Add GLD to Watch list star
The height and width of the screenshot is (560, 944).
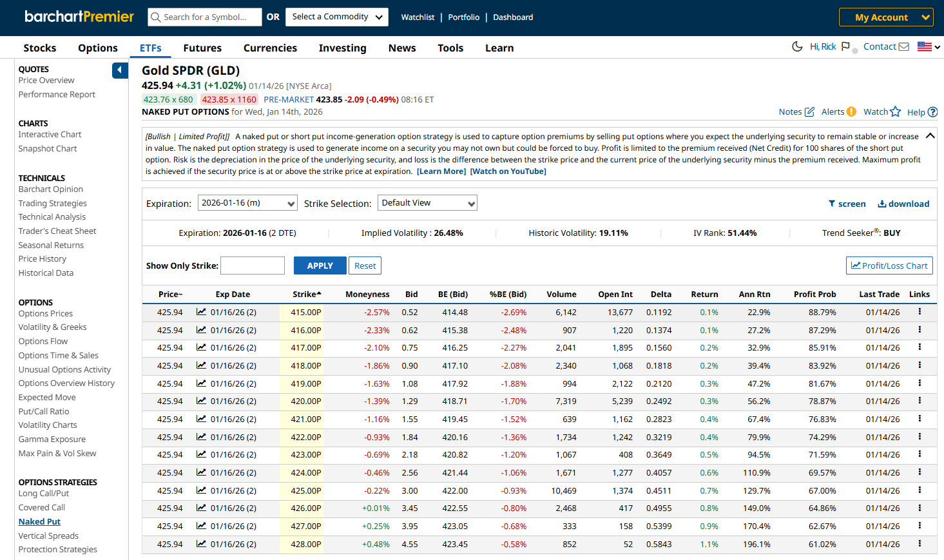click(895, 112)
